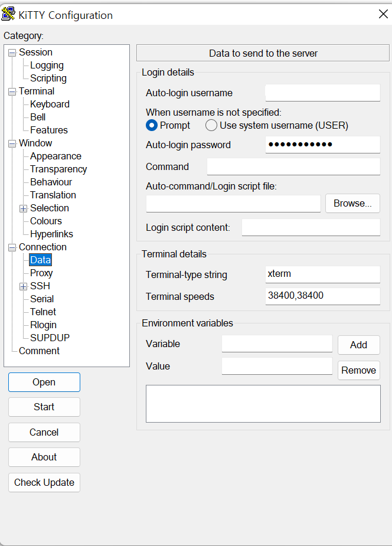Viewport: 392px width, 546px height.
Task: Open the Hyperlinks category
Action: click(x=51, y=234)
